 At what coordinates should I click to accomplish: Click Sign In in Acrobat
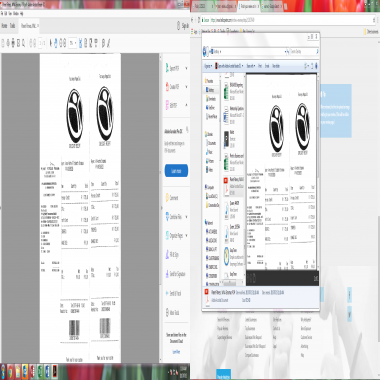(185, 26)
